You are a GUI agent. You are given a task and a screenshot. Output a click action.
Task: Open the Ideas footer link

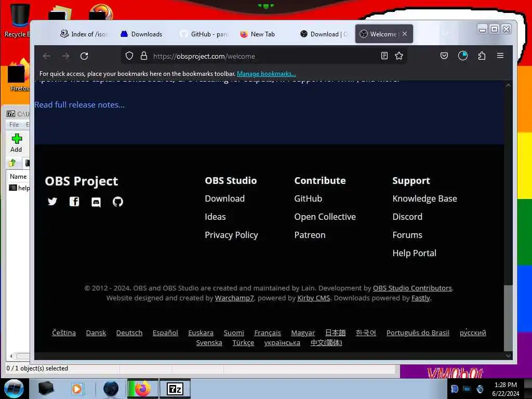coord(215,217)
